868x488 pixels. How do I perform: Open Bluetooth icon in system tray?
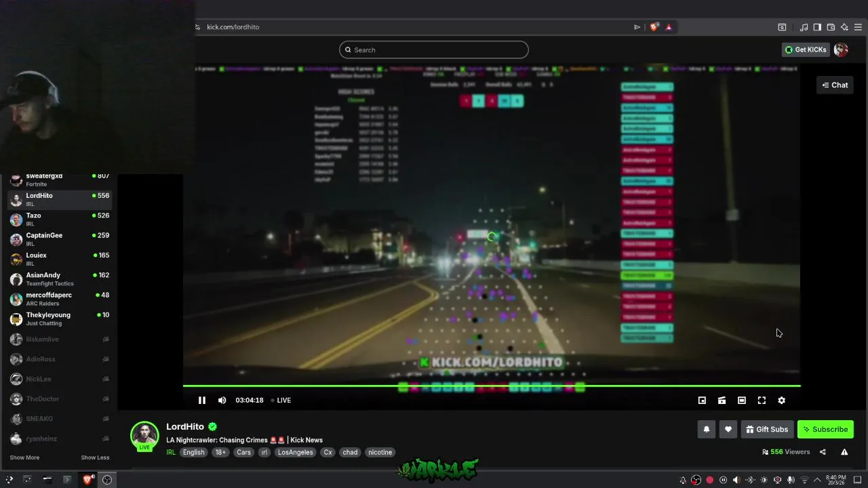750,480
